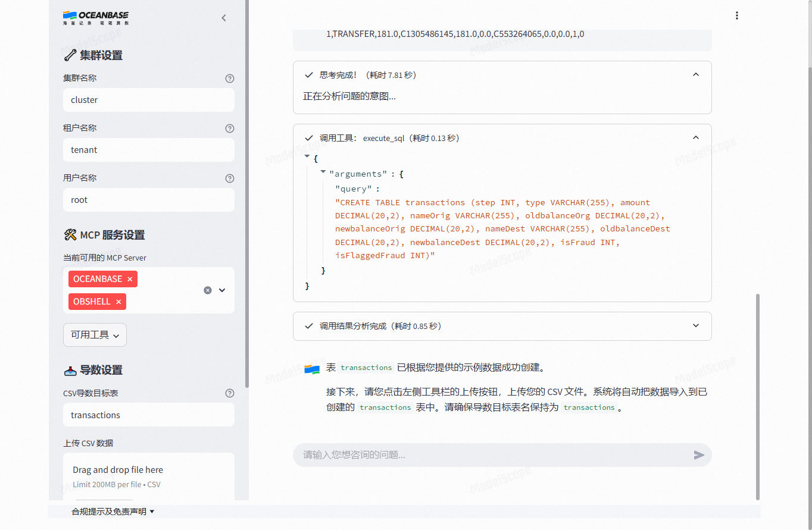Open the three-dot main menu
Screen dimensions: 812x530
[x=737, y=15]
